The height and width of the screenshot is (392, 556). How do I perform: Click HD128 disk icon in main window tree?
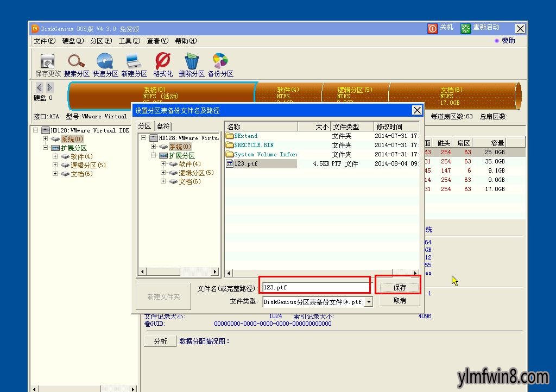point(46,130)
